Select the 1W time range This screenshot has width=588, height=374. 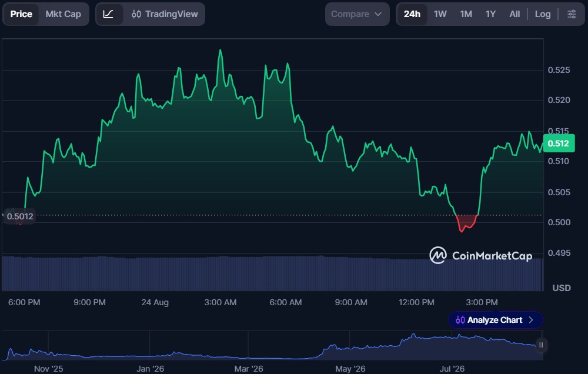(440, 14)
